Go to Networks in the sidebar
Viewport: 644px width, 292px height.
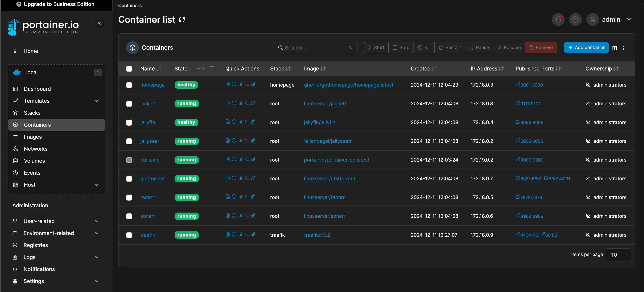(36, 149)
